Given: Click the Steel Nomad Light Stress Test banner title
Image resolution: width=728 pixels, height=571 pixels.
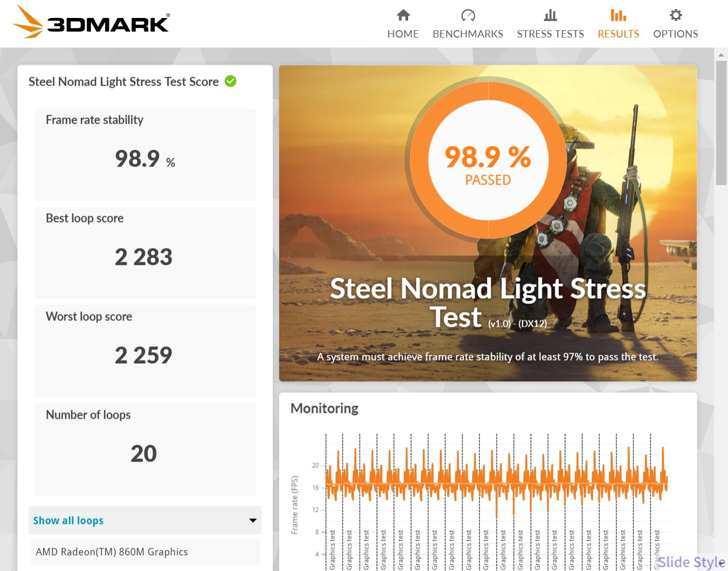Looking at the screenshot, I should point(487,303).
